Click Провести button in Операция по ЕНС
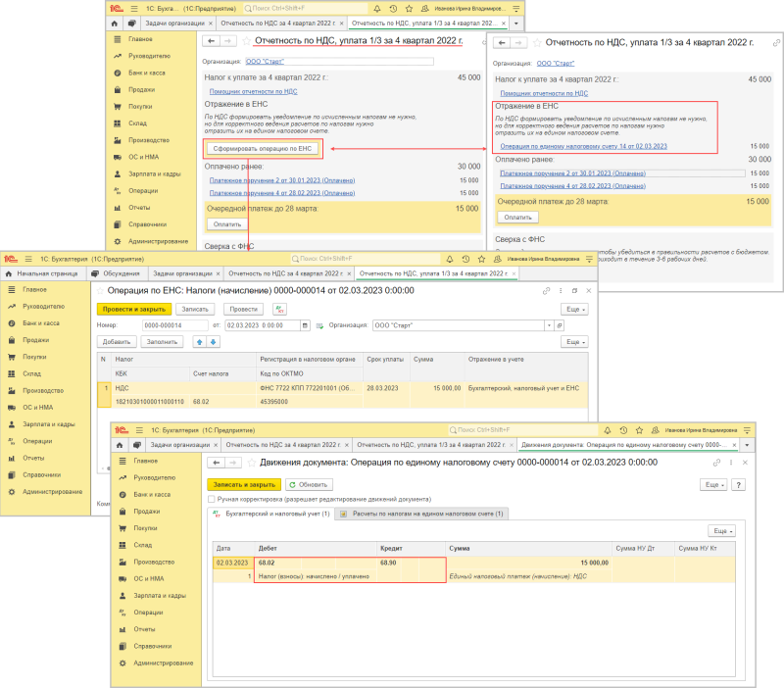The width and height of the screenshot is (784, 688). pos(243,310)
